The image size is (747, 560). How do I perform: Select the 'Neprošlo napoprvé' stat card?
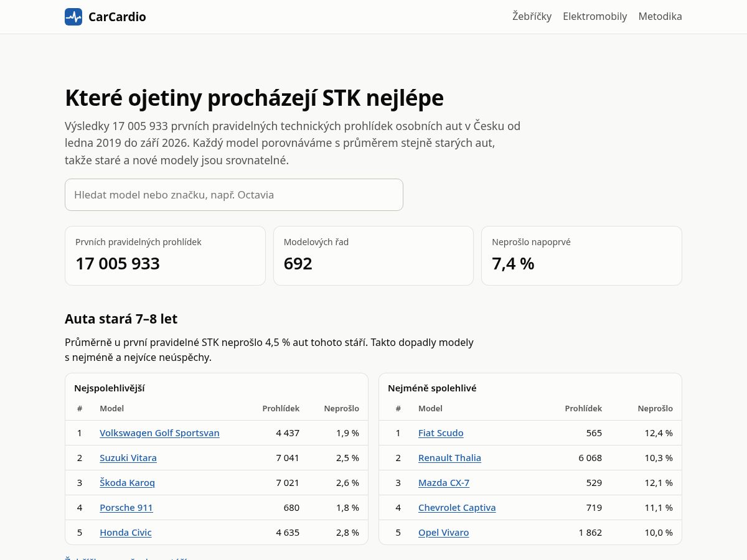581,256
